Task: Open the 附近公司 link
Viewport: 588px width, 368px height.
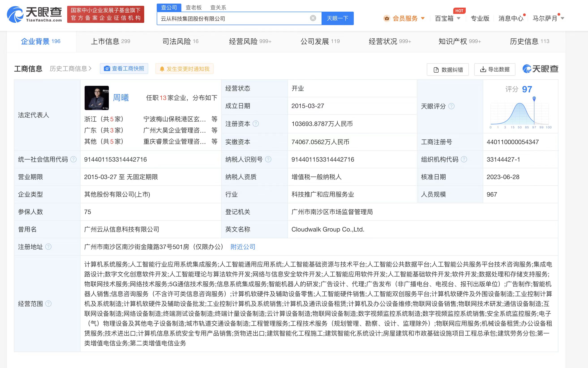Action: click(x=243, y=247)
